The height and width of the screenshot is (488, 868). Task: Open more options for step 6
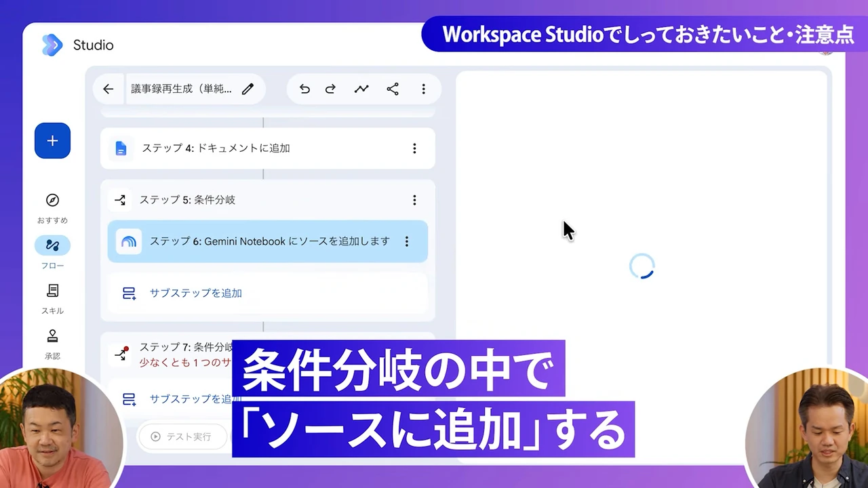click(x=407, y=241)
